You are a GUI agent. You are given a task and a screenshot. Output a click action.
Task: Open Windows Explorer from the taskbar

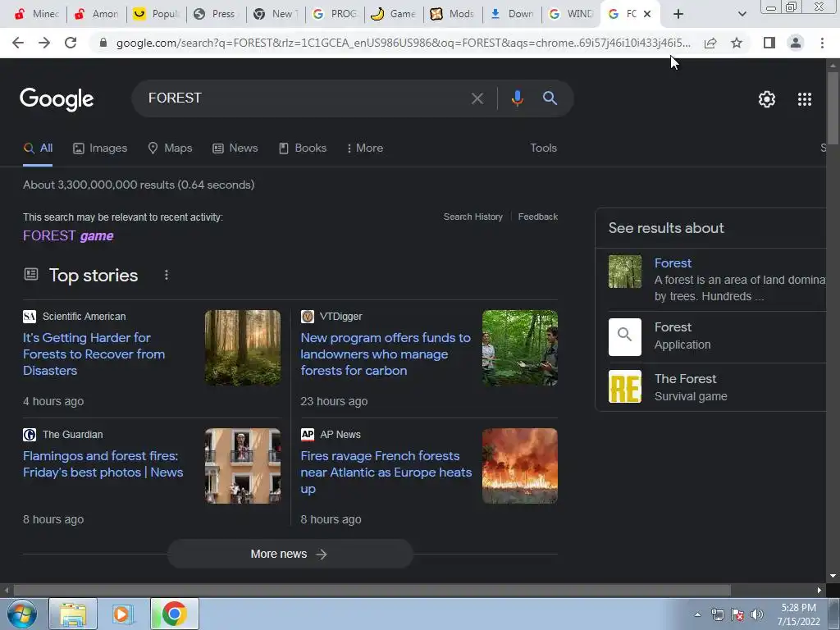pyautogui.click(x=73, y=614)
